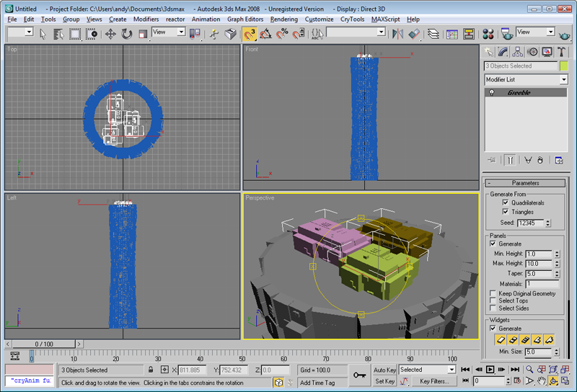
Task: Activate Select and Move tool
Action: coord(110,34)
